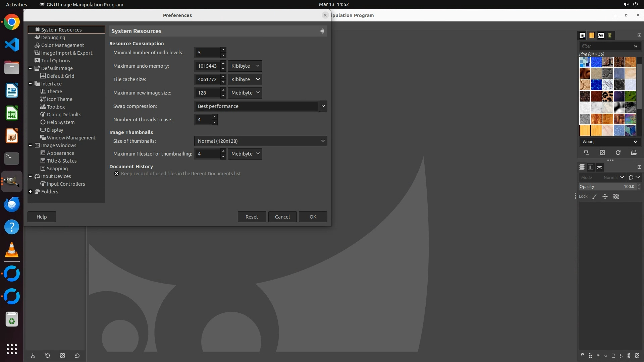
Task: Open Size of thumbnails dropdown
Action: click(x=260, y=141)
